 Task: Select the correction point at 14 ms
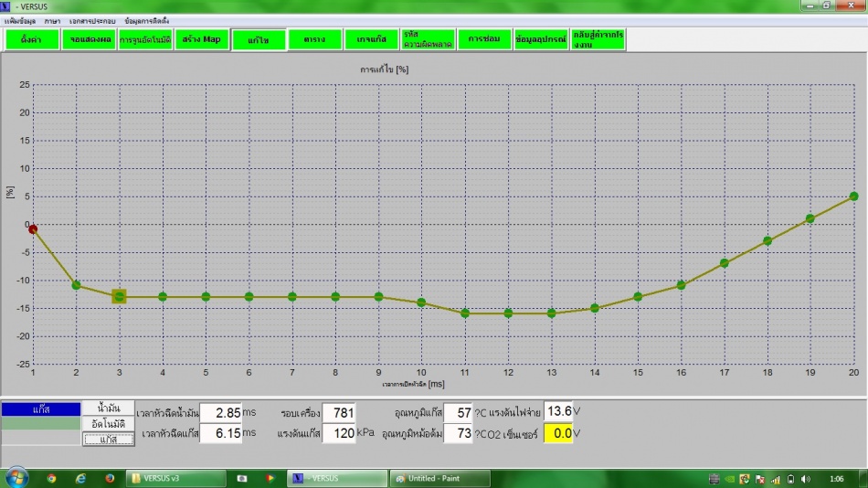click(x=595, y=308)
